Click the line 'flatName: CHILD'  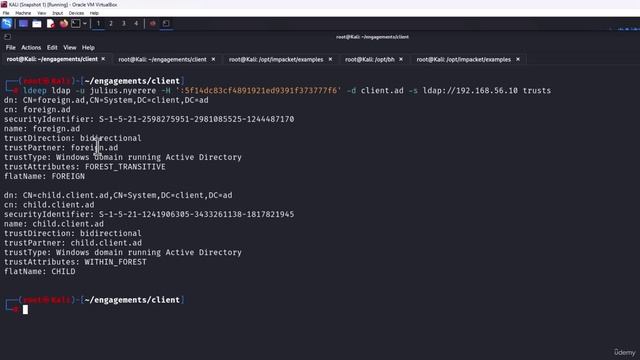click(x=40, y=271)
